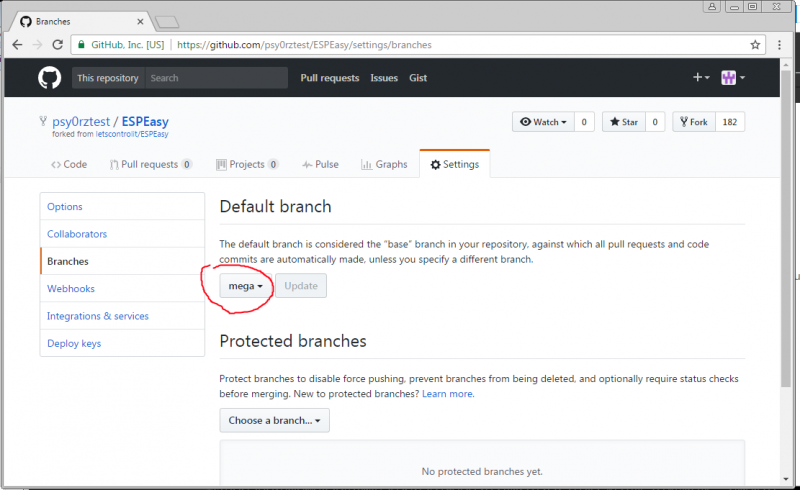800x490 pixels.
Task: Open the letscontrolit/ESPEasy parent link
Action: (x=132, y=134)
